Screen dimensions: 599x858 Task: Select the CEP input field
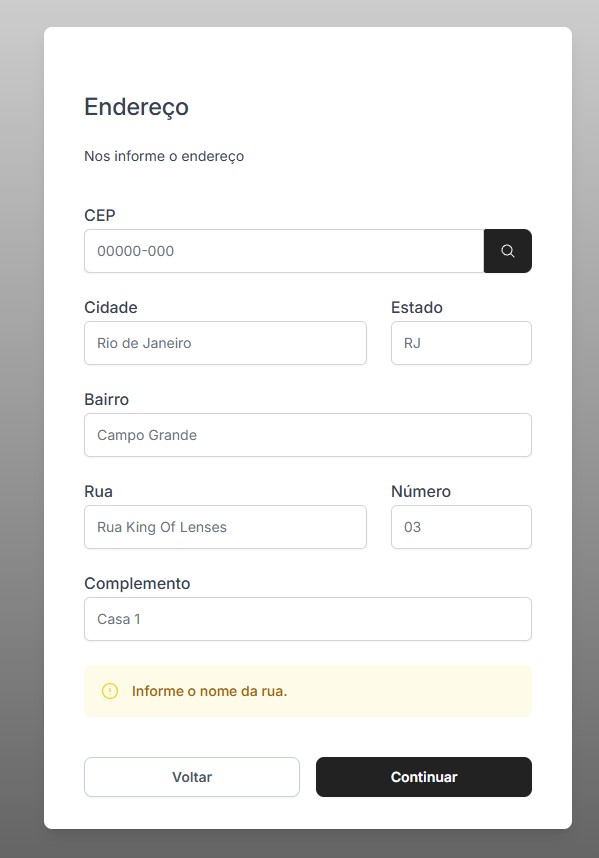[x=283, y=251]
